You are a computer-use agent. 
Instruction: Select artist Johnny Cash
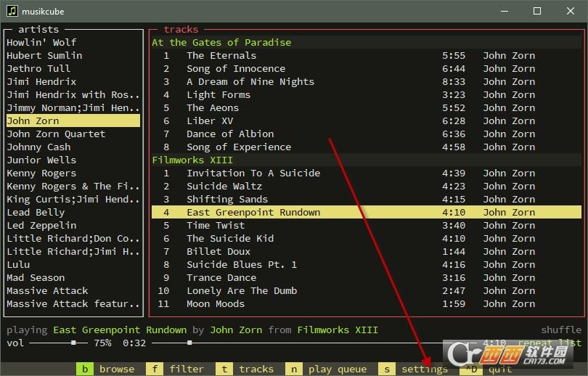[x=73, y=147]
